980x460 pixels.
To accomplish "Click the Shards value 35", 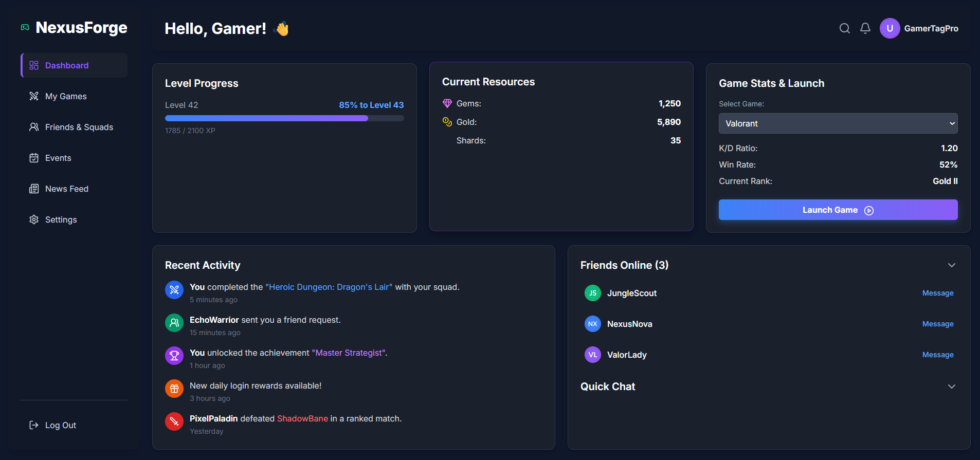I will pos(676,140).
